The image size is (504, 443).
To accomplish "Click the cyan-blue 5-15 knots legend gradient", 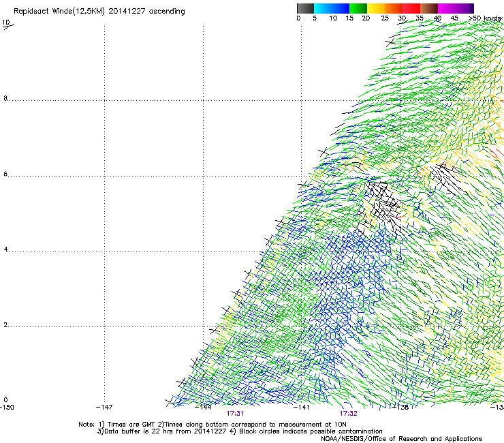I will pyautogui.click(x=332, y=8).
